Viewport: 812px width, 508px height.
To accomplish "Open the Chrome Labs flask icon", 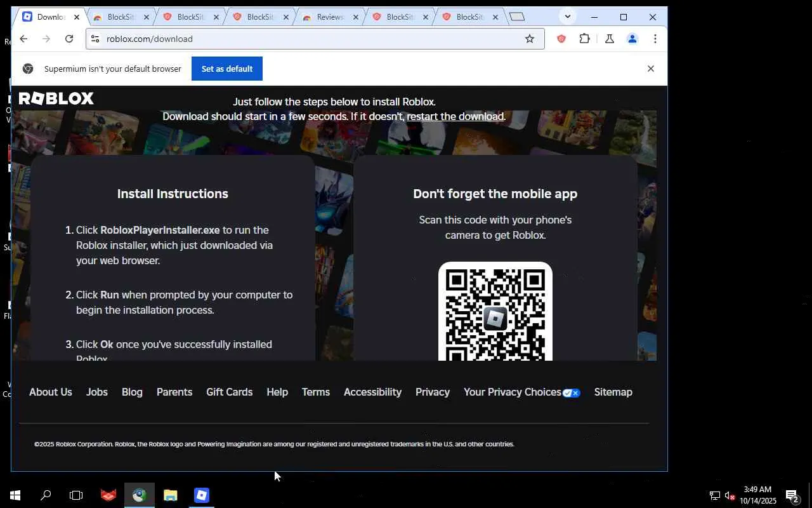I will click(609, 39).
